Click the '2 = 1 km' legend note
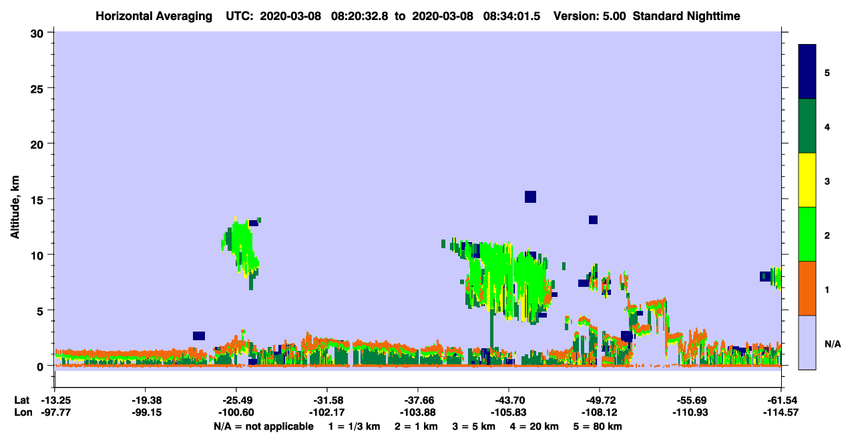The height and width of the screenshot is (445, 868). point(415,426)
